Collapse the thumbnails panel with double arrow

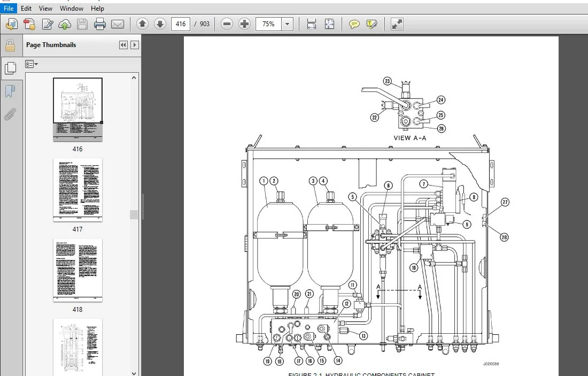(123, 45)
